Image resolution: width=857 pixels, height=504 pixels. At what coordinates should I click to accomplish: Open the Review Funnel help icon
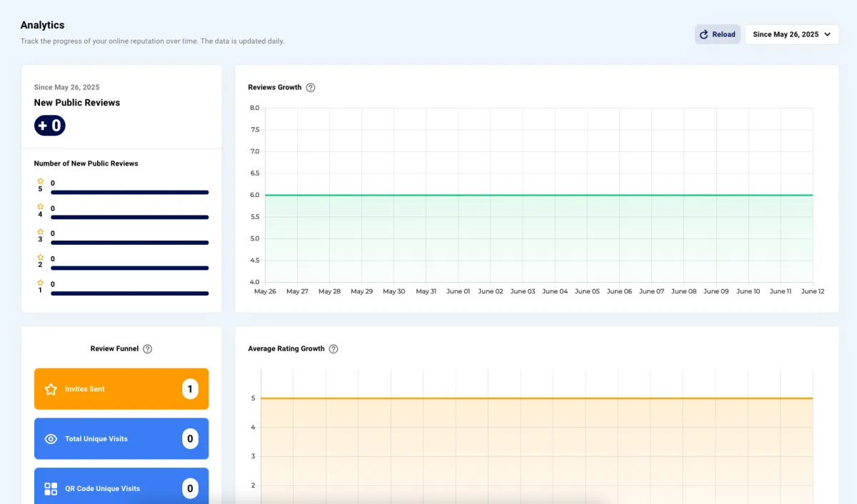click(x=148, y=349)
